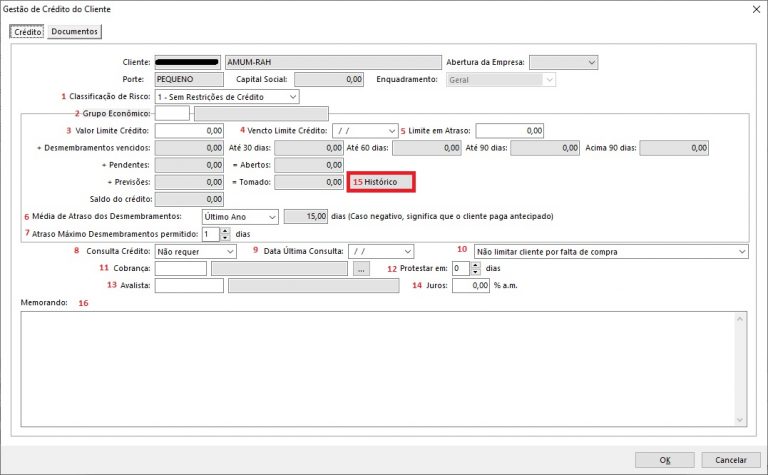Close the Gestão de Crédito window
The image size is (768, 475).
756,9
